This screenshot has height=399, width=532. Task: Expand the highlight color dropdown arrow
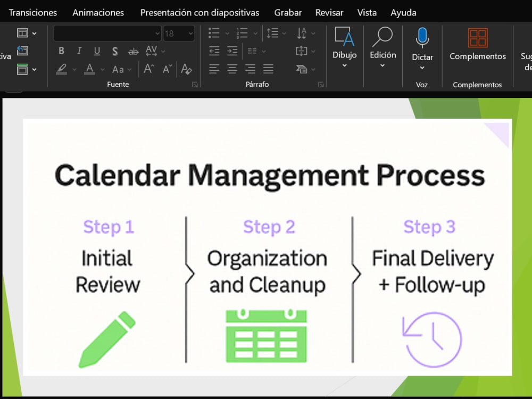[74, 70]
